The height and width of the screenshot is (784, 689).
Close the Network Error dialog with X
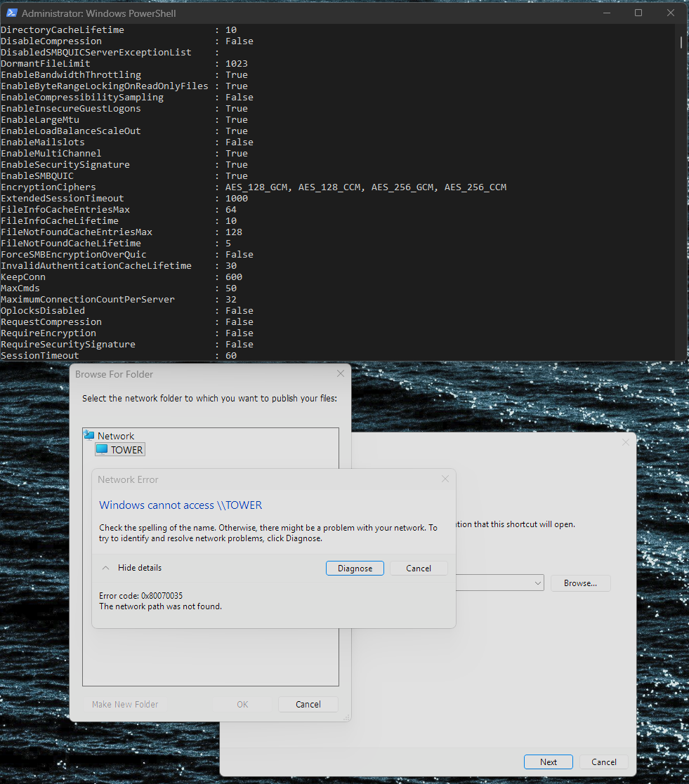(x=445, y=479)
